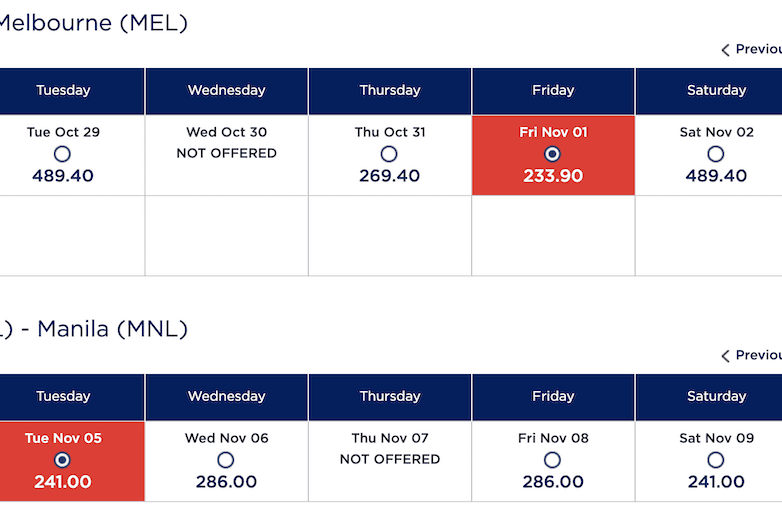The height and width of the screenshot is (525, 782).
Task: Select the Fri Nov 01 fare radio button
Action: 553,154
